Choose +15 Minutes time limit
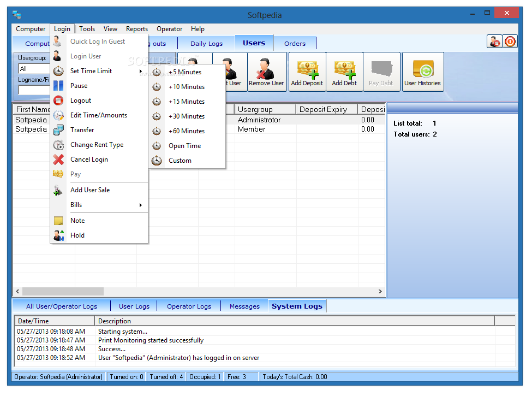 (187, 102)
